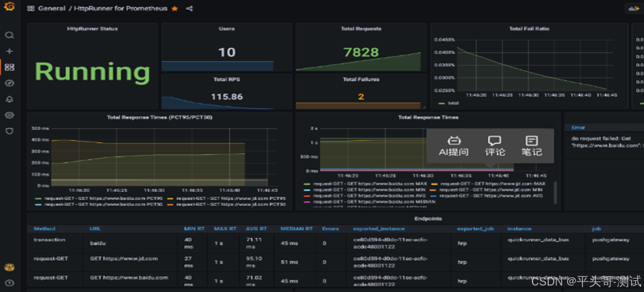Open the Alerting bell icon
This screenshot has height=292, width=644.
(x=9, y=99)
